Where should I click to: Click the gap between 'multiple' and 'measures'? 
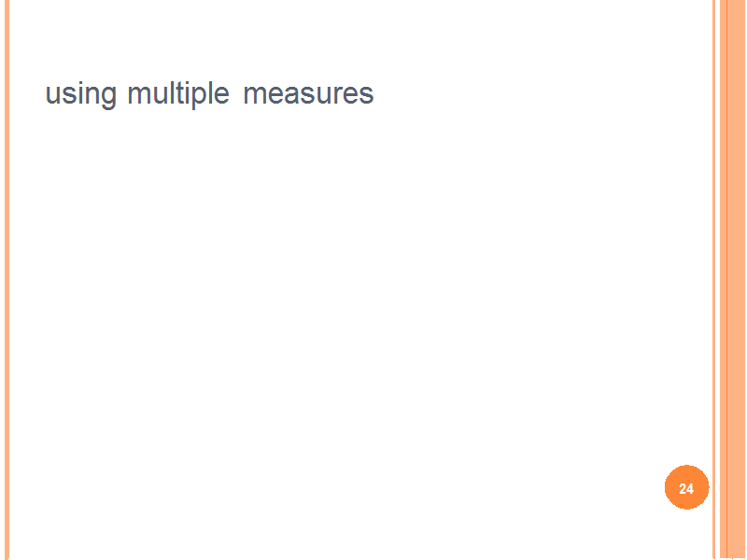point(236,94)
